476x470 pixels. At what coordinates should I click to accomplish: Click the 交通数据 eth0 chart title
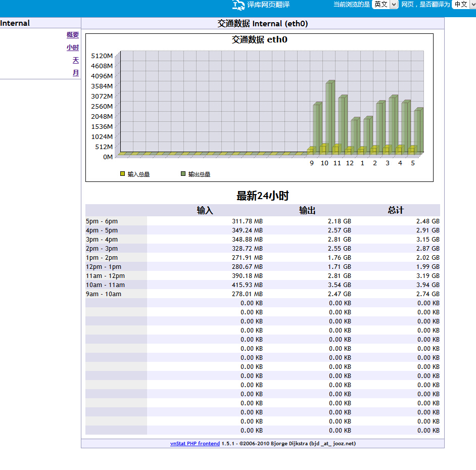tap(260, 39)
